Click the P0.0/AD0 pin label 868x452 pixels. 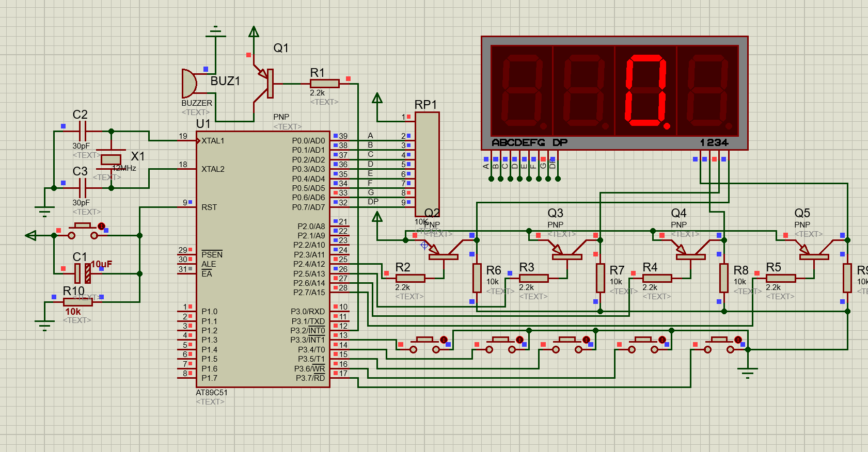click(x=308, y=141)
